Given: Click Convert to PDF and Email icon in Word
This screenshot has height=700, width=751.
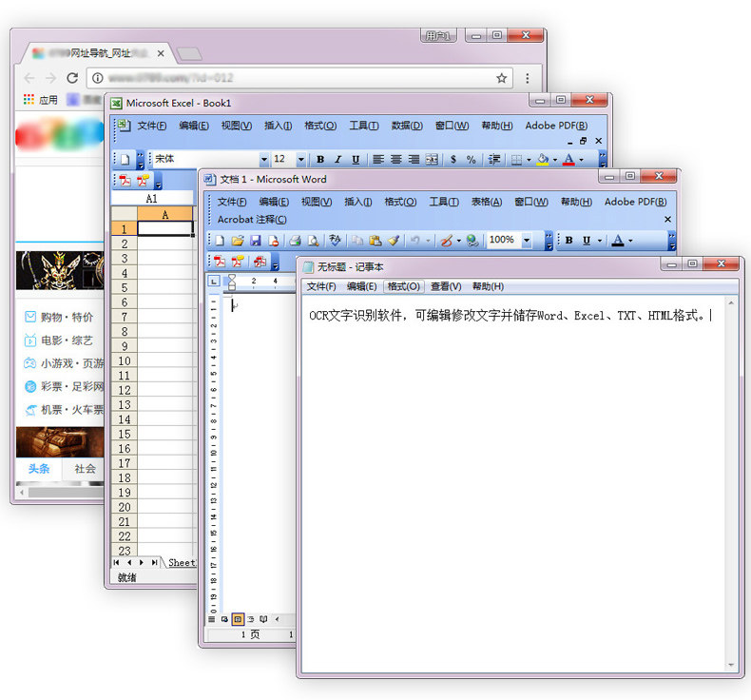Looking at the screenshot, I should coord(238,262).
